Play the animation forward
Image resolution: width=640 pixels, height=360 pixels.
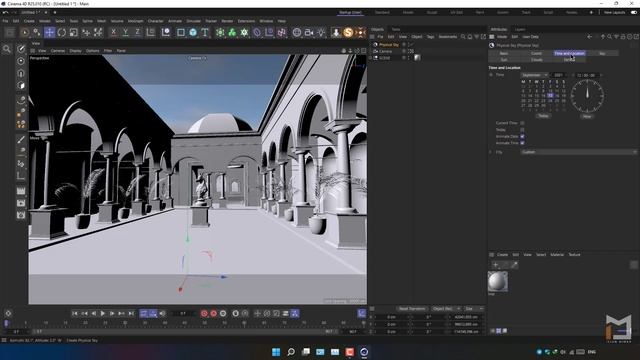[102, 313]
